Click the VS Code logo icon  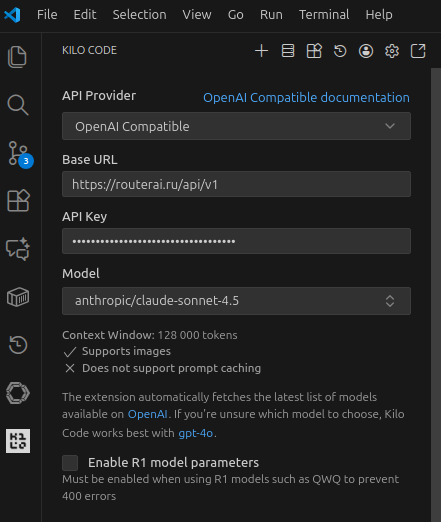click(12, 15)
